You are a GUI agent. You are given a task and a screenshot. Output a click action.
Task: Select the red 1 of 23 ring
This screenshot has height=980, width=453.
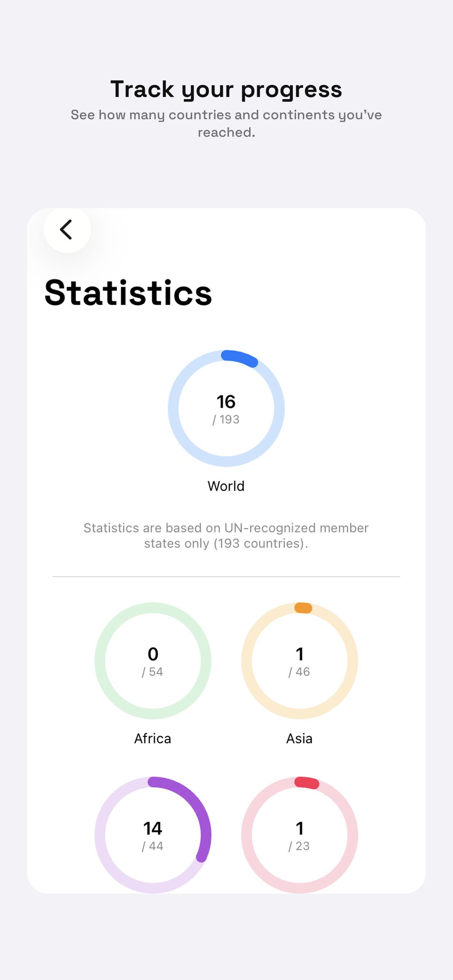(x=299, y=835)
